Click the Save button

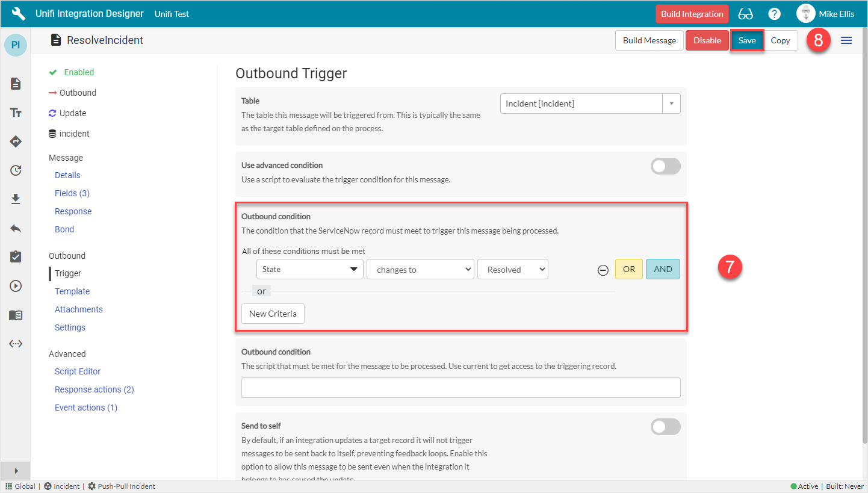747,40
